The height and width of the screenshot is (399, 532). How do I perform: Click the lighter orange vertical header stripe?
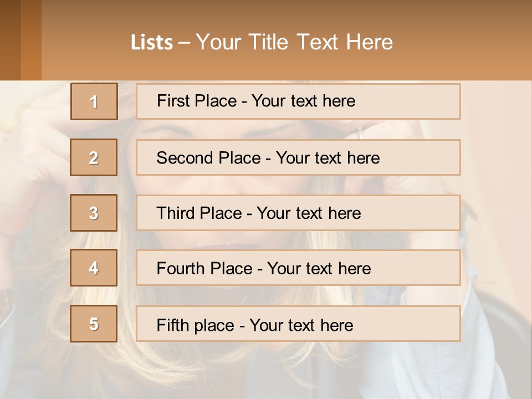(x=31, y=40)
